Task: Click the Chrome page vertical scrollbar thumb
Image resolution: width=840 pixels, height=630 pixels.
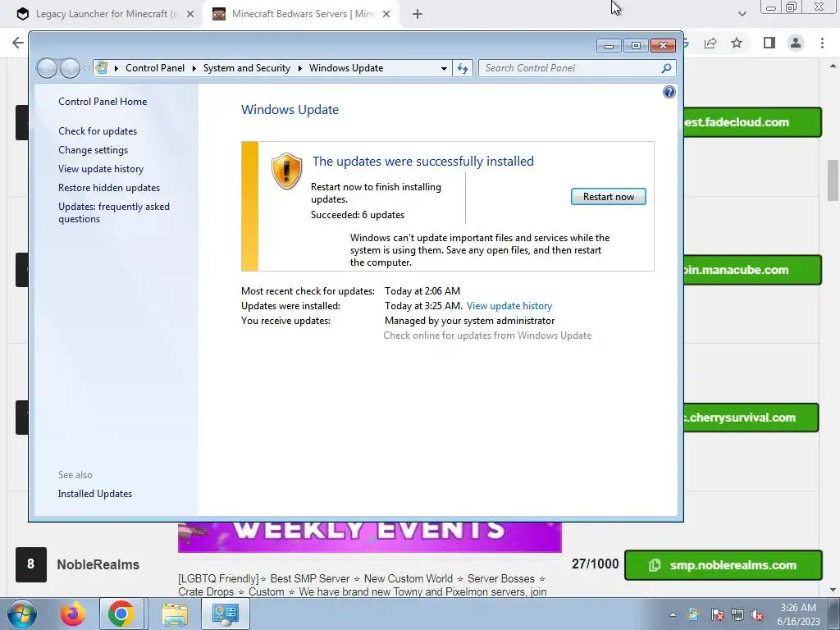Action: tap(833, 180)
